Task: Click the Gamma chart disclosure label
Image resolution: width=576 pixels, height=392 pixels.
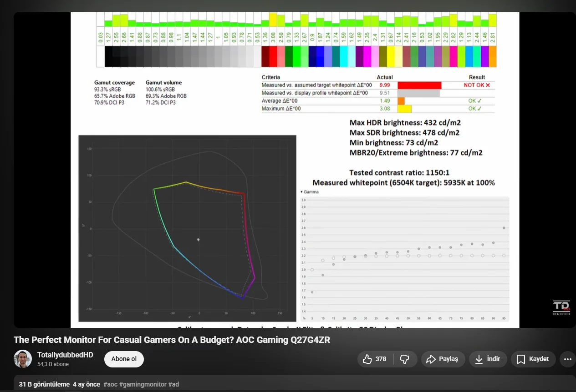Action: [x=310, y=192]
